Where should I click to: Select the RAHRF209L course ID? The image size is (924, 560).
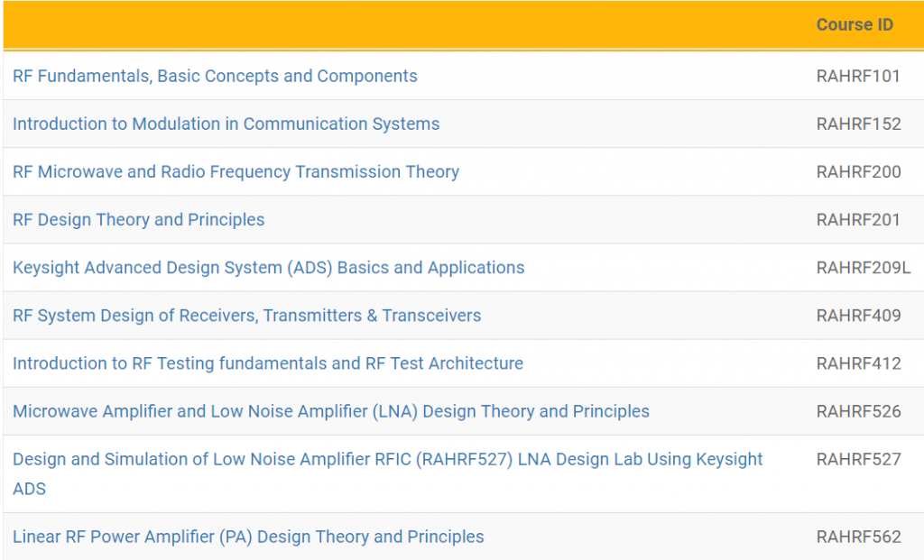863,268
